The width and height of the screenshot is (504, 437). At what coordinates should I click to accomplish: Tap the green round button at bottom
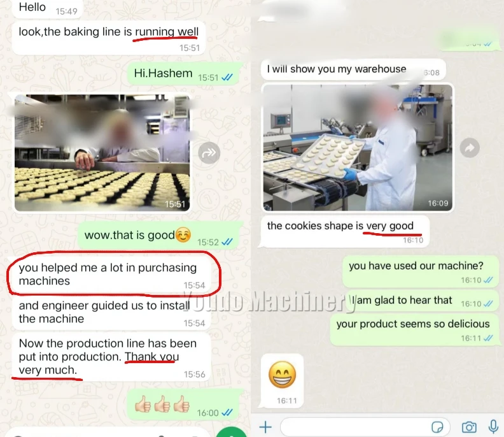point(232,432)
